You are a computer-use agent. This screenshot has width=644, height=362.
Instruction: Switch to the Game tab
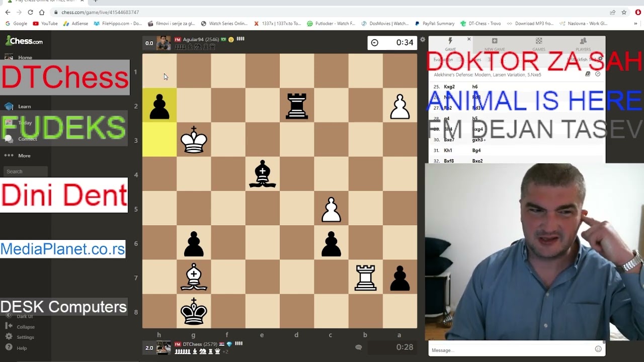pos(450,44)
